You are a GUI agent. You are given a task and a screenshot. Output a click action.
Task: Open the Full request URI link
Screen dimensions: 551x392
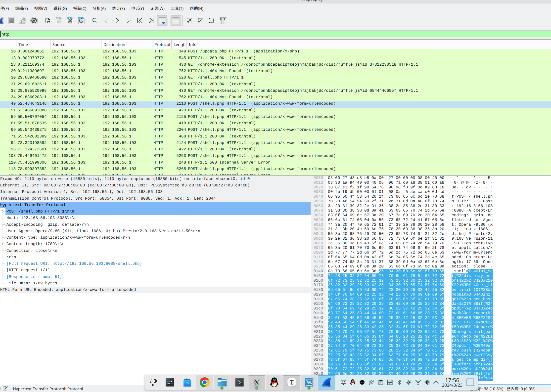(x=74, y=263)
